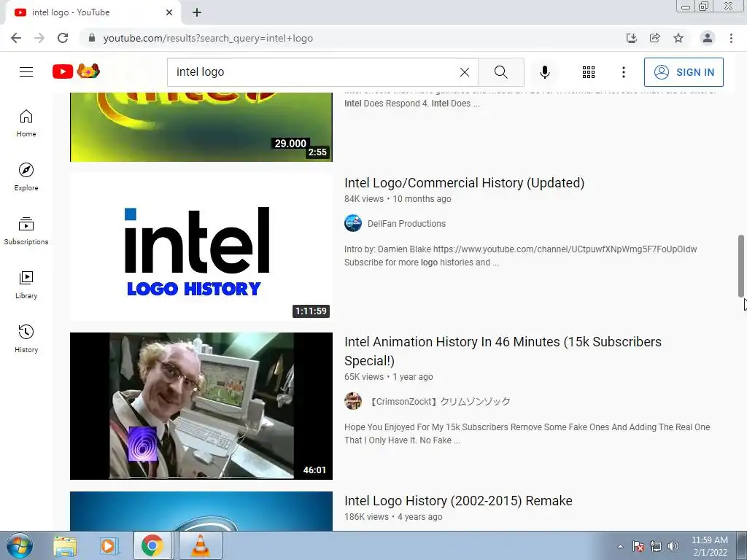The image size is (747, 560).
Task: Close the intel logo YouTube tab
Action: click(x=169, y=12)
